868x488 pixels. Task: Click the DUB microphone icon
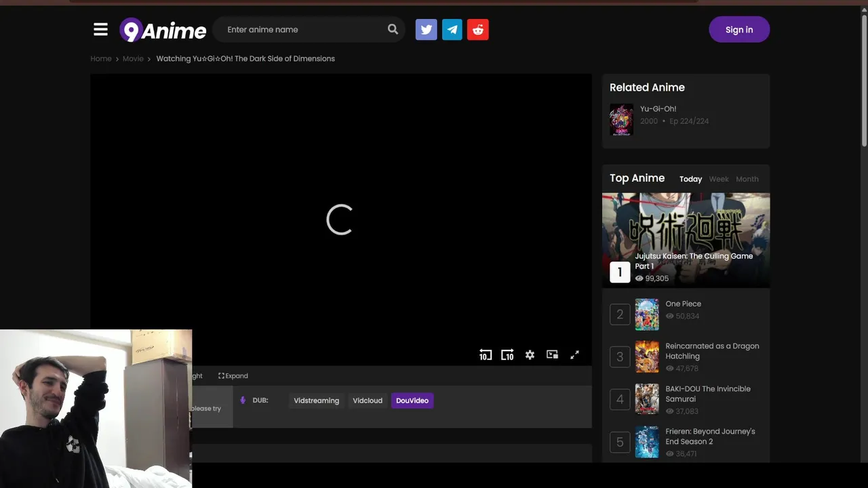coord(243,401)
